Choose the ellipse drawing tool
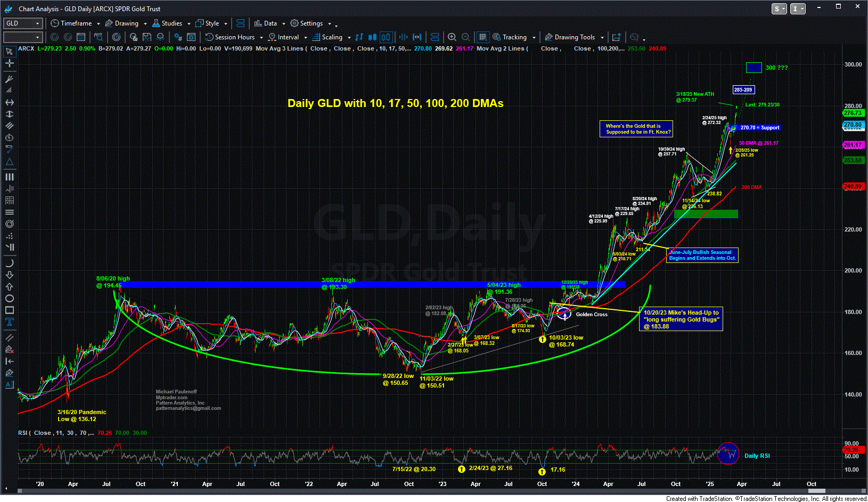This screenshot has height=502, width=868. (x=9, y=298)
